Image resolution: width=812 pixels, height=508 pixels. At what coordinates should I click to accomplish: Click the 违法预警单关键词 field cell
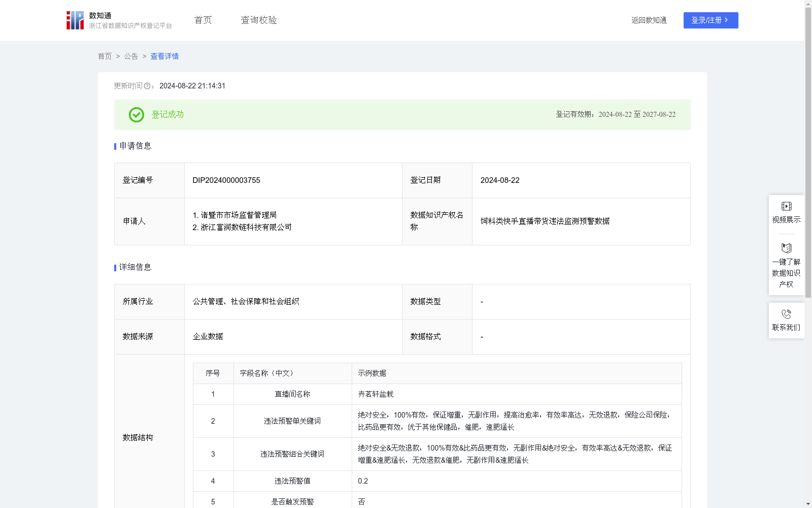tap(292, 421)
